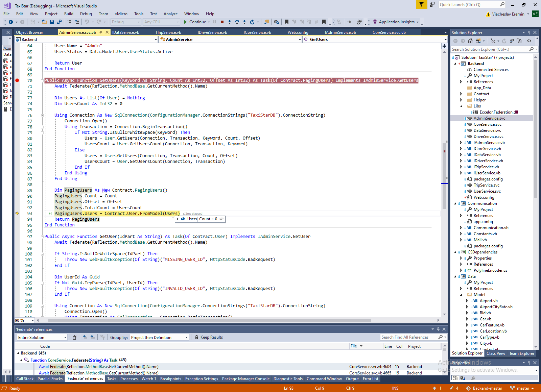Switch to the Web.config editor tab

click(x=298, y=32)
